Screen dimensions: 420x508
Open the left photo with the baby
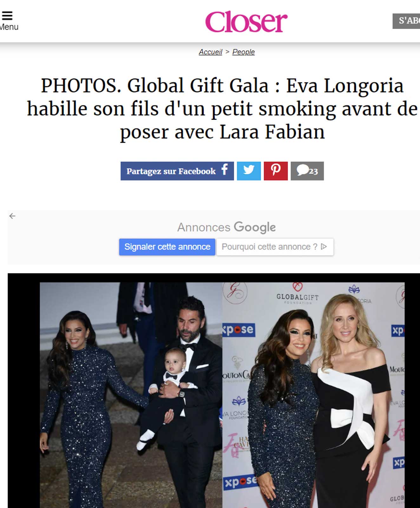pos(131,395)
